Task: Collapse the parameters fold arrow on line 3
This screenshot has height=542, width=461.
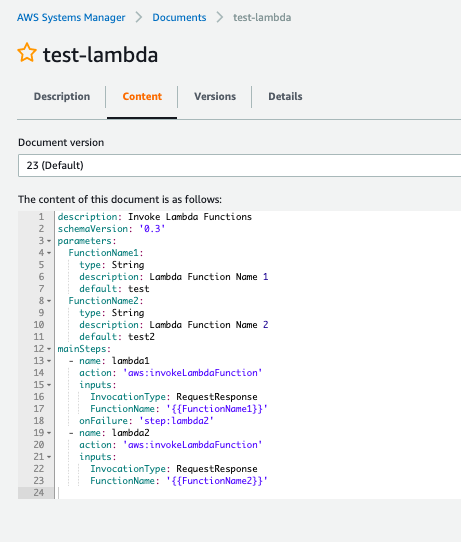Action: (x=49, y=241)
